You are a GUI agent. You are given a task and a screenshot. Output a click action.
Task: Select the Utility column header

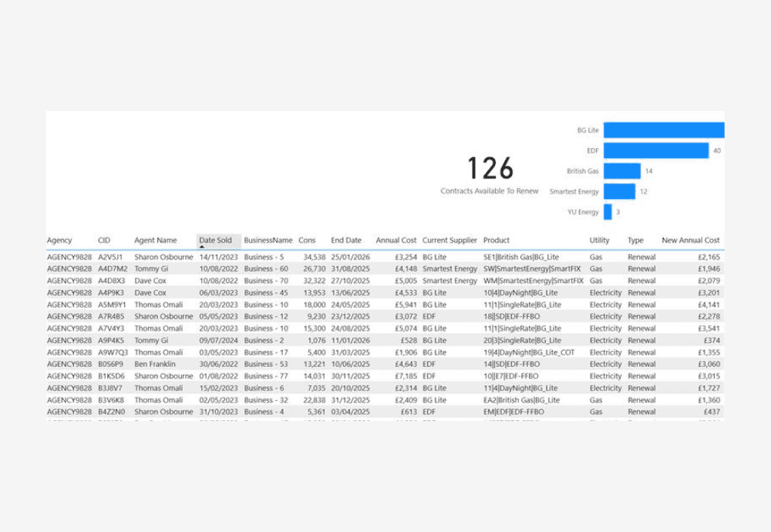(599, 241)
